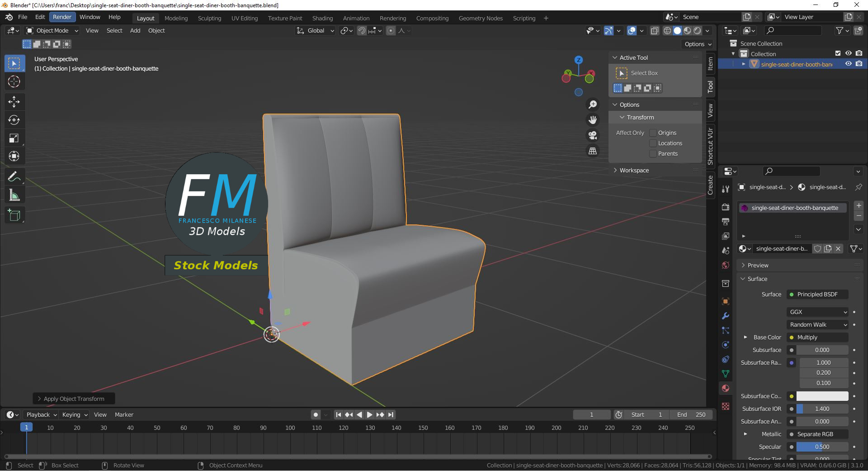
Task: Select the Cursor tool in the toolbar
Action: [x=14, y=82]
